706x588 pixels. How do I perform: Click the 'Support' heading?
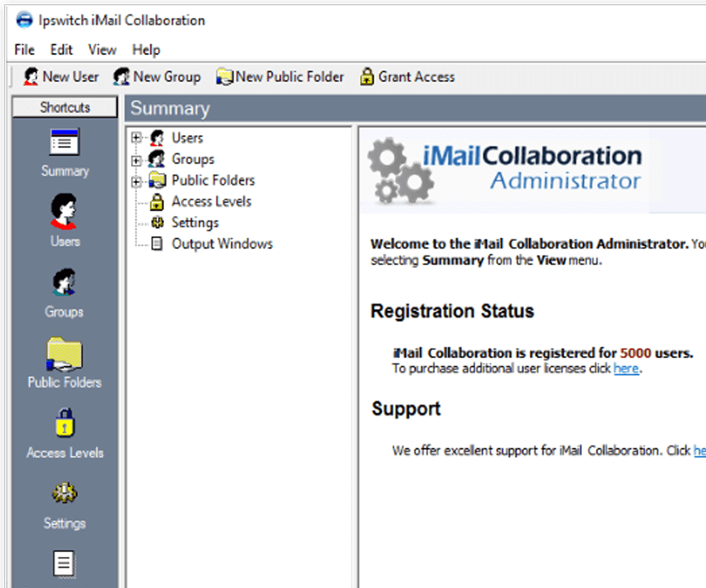tap(406, 409)
